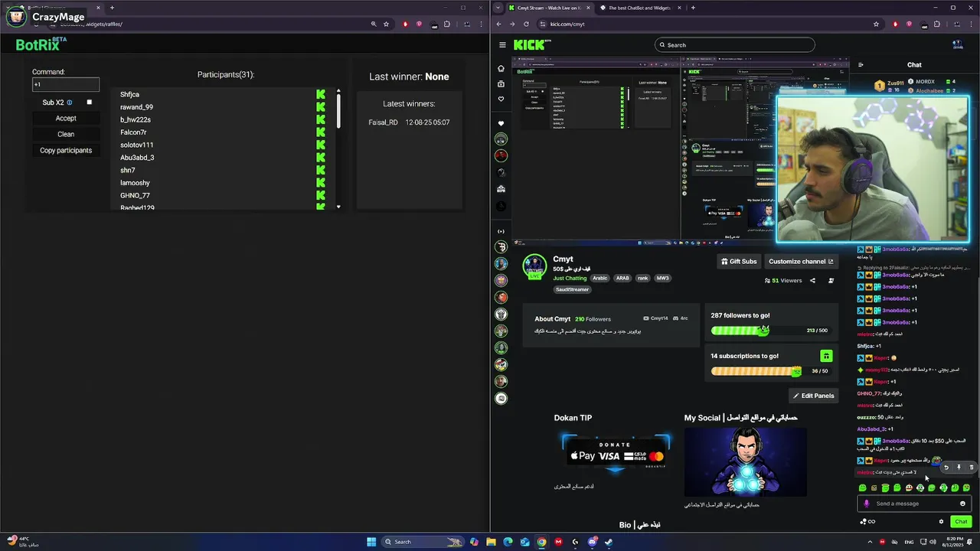
Task: Open zoom magnifier icon in BotRix address bar
Action: pyautogui.click(x=374, y=24)
